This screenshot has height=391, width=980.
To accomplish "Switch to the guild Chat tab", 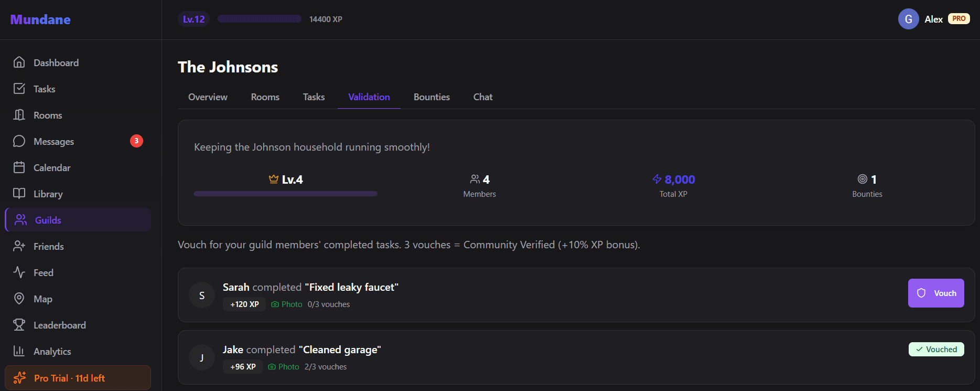I will 482,97.
